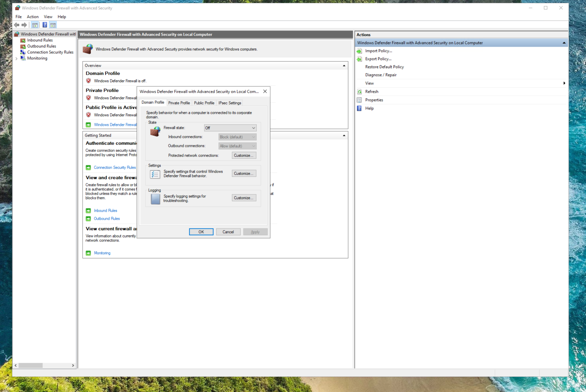Select Connection Security Rules in the tree
586x392 pixels.
pos(50,52)
